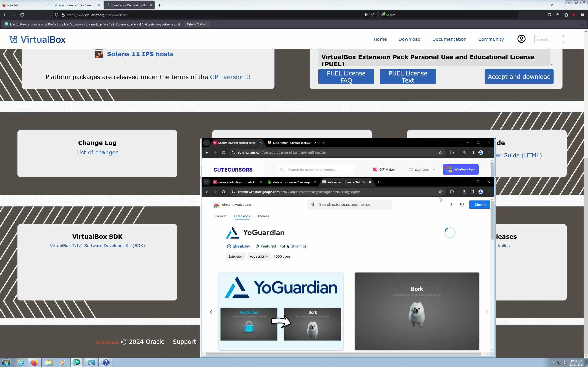The width and height of the screenshot is (588, 367).
Task: Bookmark YoGuardian page star in Chrome
Action: point(440,192)
